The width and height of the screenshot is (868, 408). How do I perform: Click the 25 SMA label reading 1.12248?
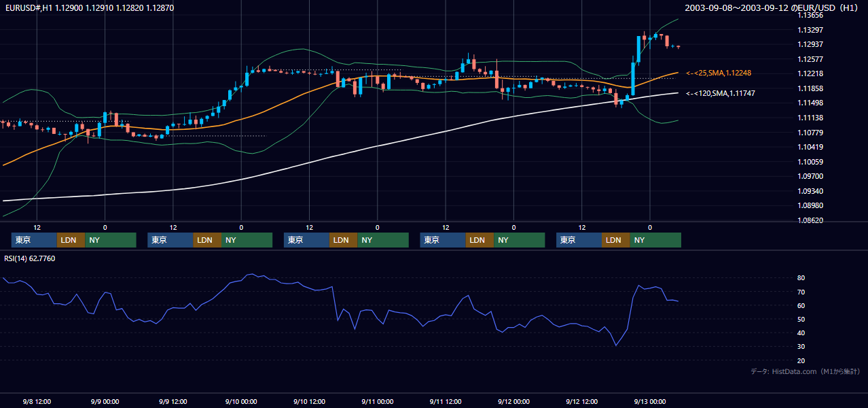[x=719, y=73]
